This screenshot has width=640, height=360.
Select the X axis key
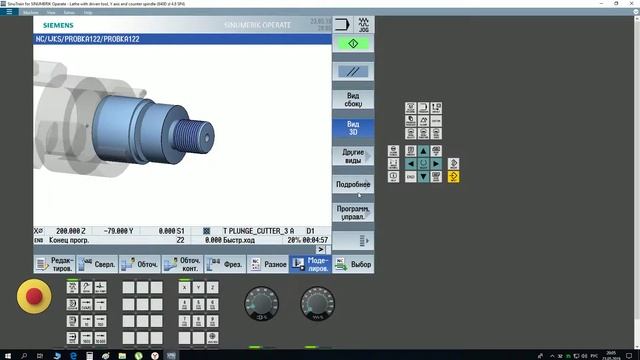(x=184, y=287)
